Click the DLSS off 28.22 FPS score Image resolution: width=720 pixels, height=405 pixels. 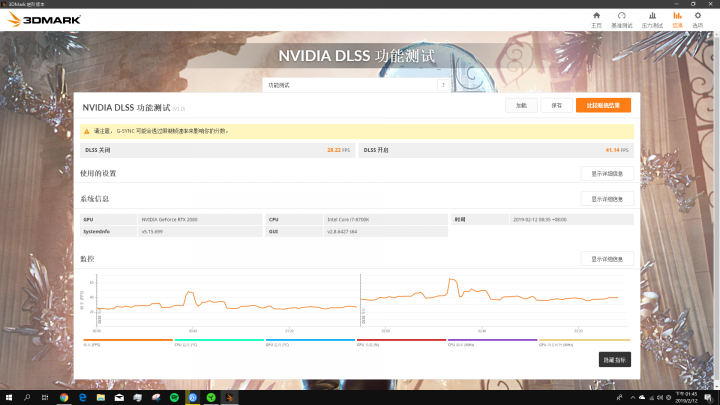pos(338,150)
